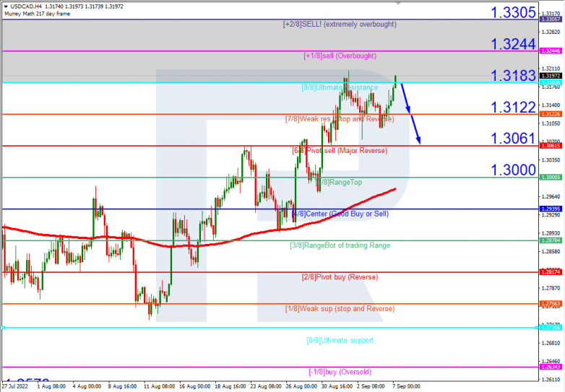Click the large 1.3061 level value

point(513,138)
